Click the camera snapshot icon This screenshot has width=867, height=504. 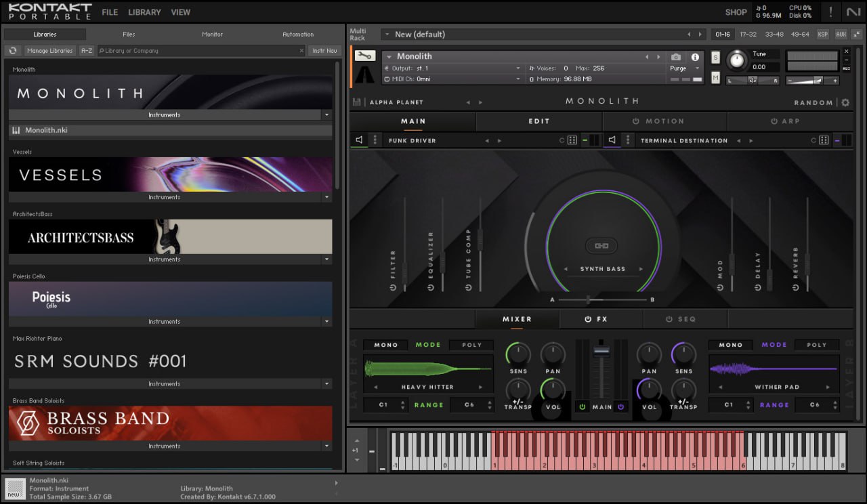(675, 58)
